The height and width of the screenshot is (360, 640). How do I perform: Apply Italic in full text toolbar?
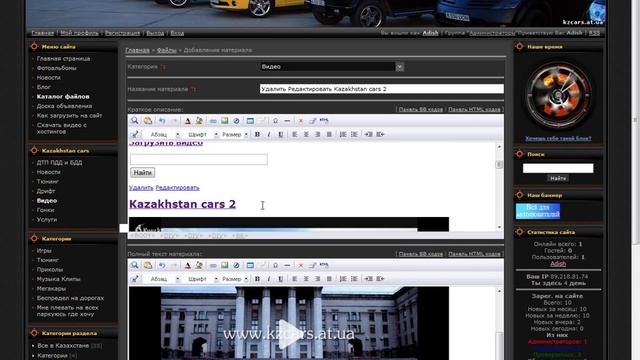click(269, 279)
